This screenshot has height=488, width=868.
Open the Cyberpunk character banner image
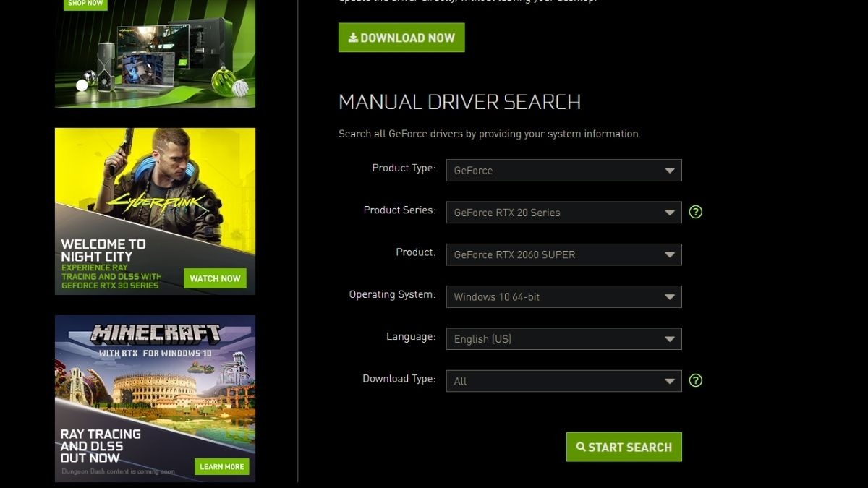pos(155,211)
